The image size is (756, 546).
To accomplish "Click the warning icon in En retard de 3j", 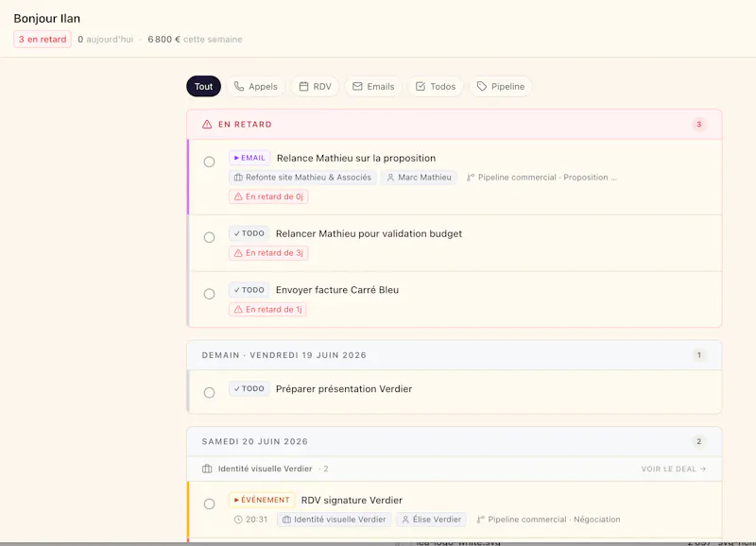I will 238,253.
